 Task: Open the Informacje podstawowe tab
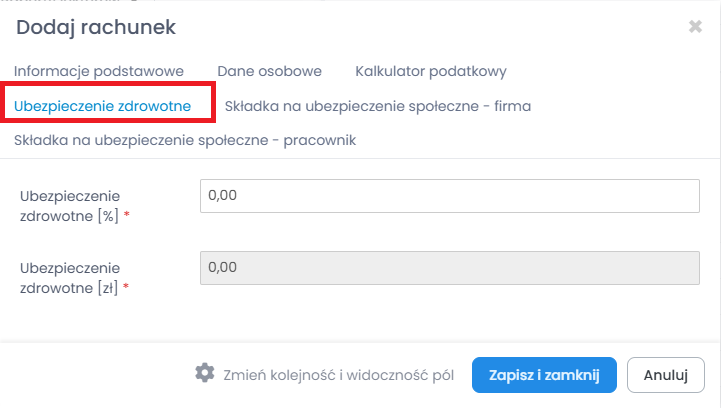coord(99,71)
